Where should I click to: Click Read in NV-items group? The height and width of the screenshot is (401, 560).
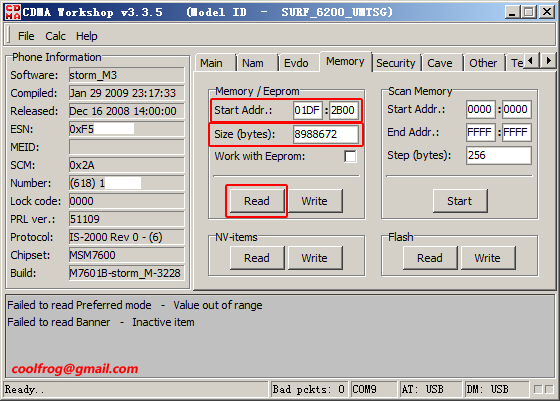click(x=257, y=258)
